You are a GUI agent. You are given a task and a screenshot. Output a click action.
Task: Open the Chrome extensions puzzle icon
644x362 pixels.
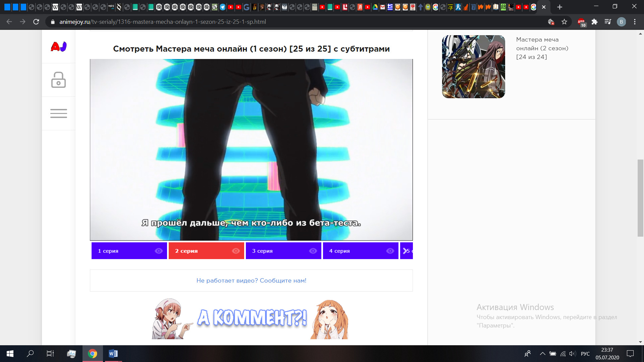tap(594, 22)
